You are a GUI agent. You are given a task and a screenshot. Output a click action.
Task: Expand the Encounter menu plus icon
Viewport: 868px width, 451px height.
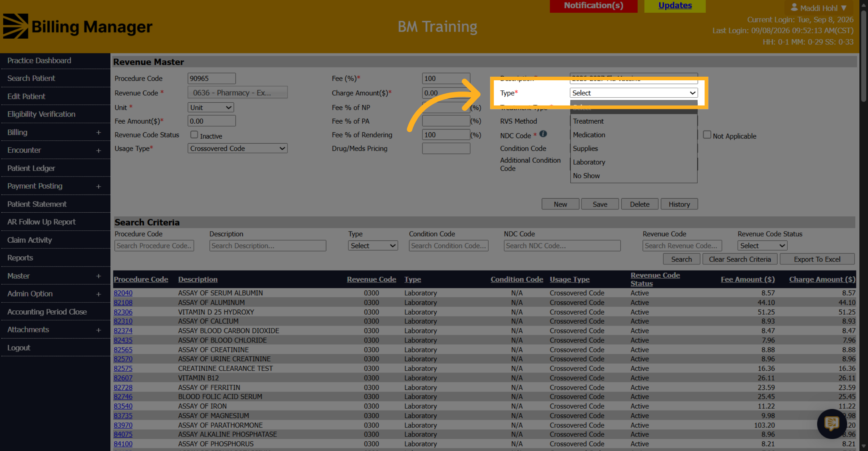[98, 150]
